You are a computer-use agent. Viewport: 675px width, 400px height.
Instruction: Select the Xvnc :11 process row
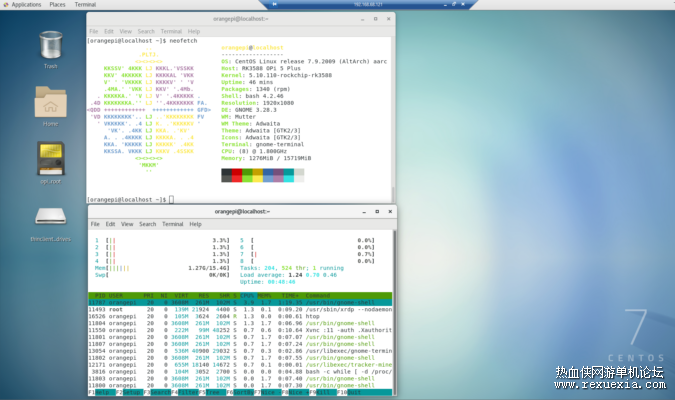click(x=240, y=330)
